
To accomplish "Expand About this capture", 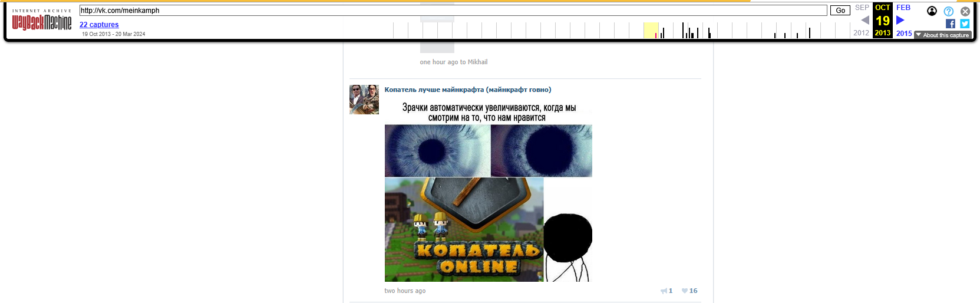I will tap(942, 35).
